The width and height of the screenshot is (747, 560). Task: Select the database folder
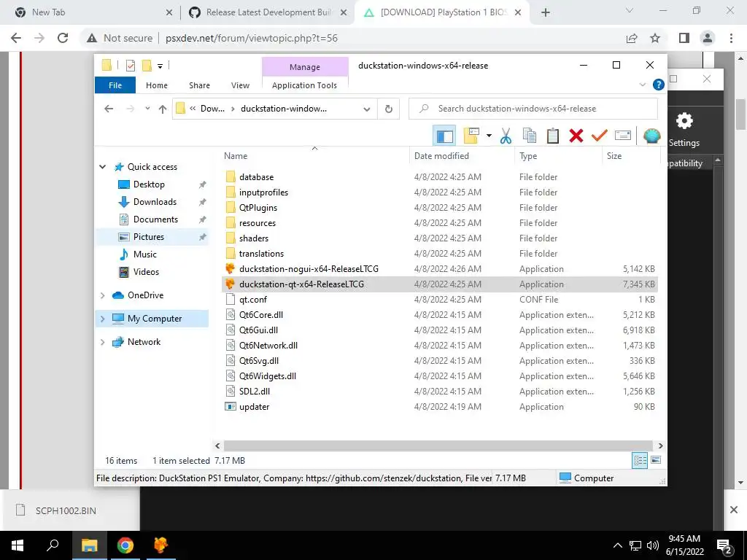tap(256, 177)
